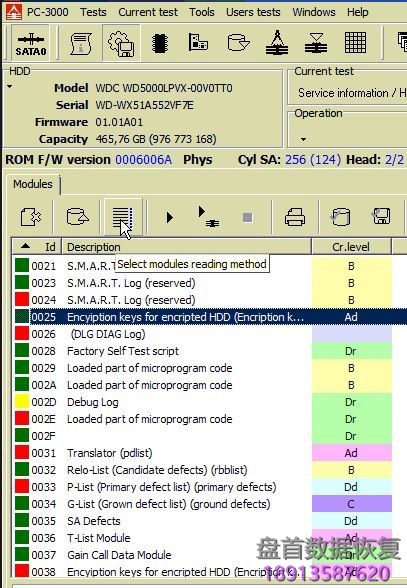This screenshot has width=407, height=588.
Task: Expand the Operation panel arrow
Action: [x=303, y=140]
